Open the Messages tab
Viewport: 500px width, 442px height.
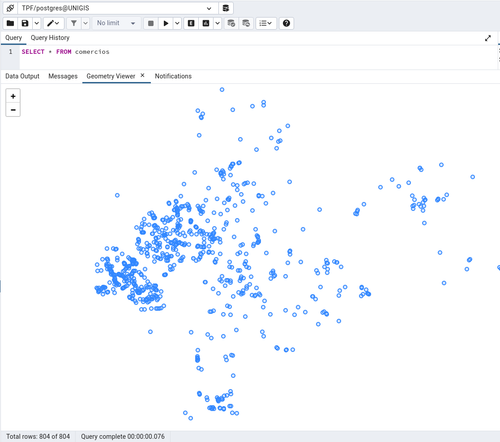(63, 76)
